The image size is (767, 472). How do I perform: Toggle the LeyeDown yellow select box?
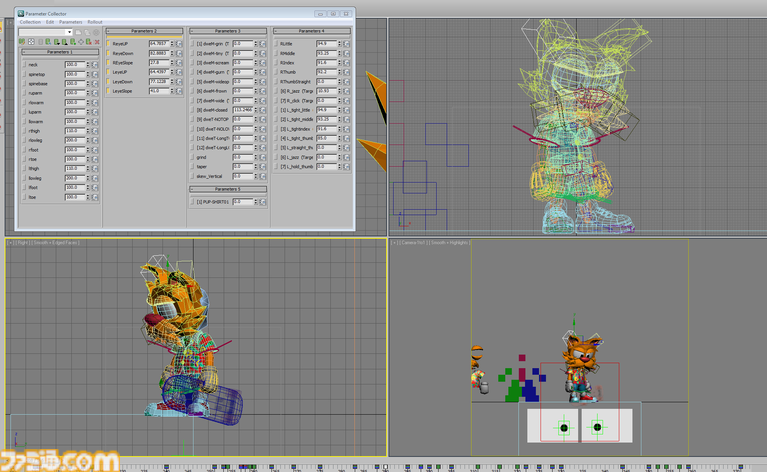click(x=108, y=82)
